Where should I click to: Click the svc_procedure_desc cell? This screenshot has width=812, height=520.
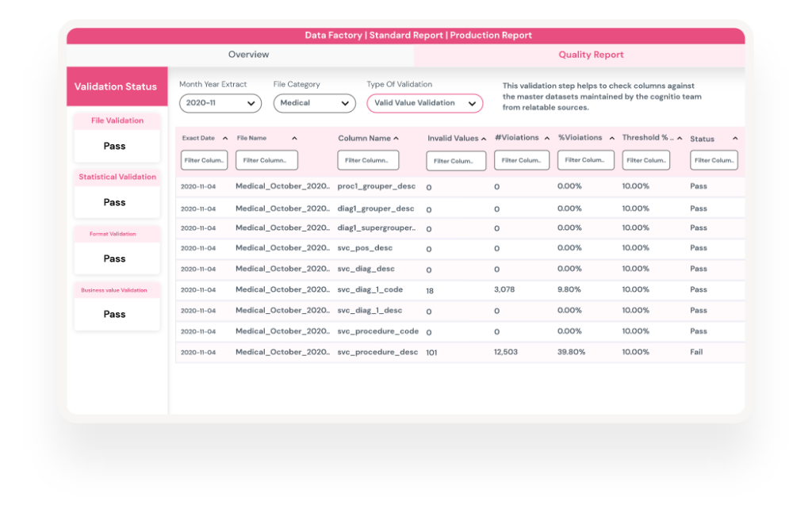pyautogui.click(x=377, y=352)
